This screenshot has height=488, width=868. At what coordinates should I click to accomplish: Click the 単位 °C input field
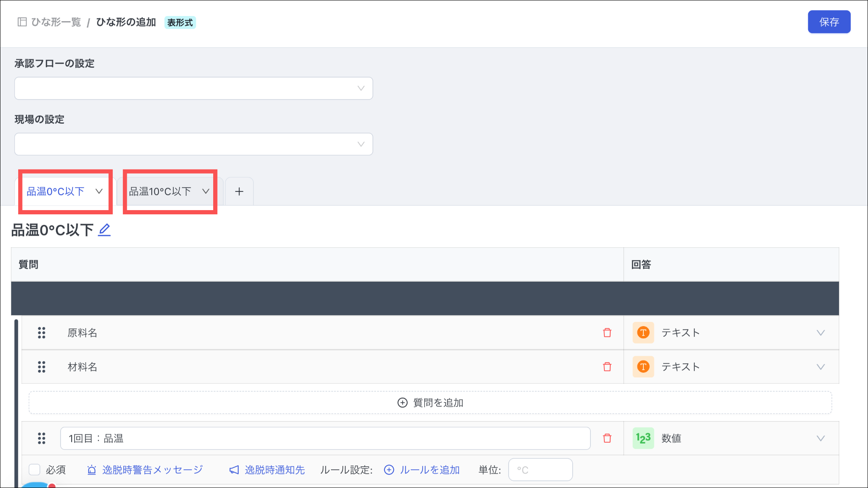tap(540, 470)
